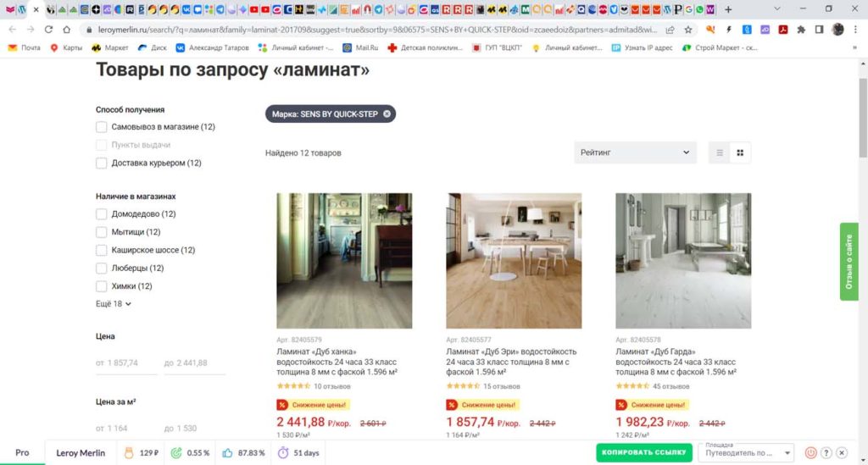Click the share page icon in address bar
868x465 pixels.
coord(670,29)
